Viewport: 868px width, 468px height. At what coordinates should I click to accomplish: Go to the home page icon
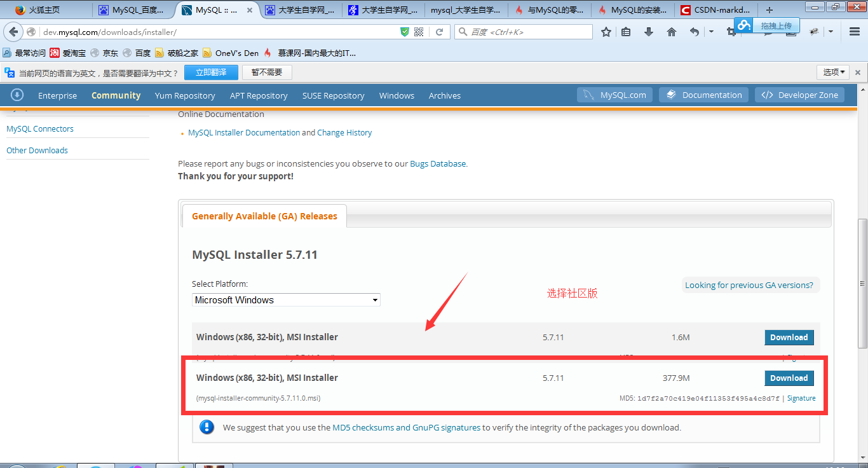(x=672, y=32)
